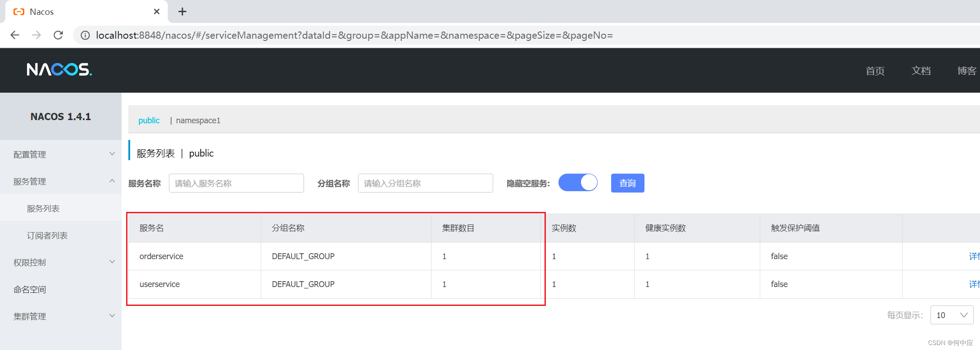Open 命名空间 in sidebar
Viewport: 980px width, 350px height.
[x=30, y=289]
